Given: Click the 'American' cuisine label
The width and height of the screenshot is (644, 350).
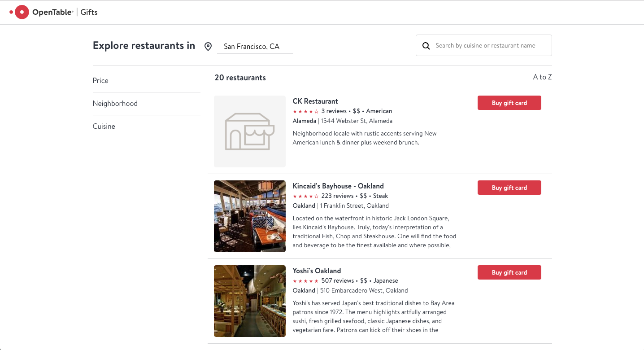Looking at the screenshot, I should (x=379, y=111).
